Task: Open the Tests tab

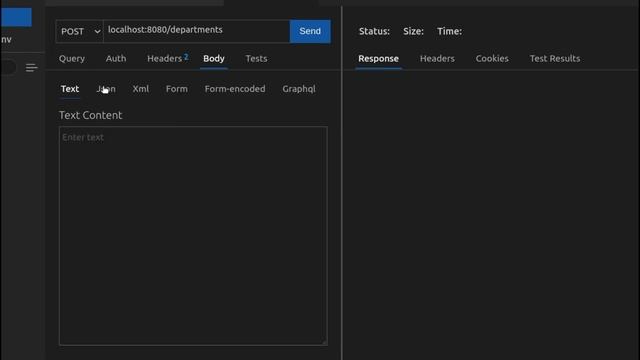Action: (x=256, y=58)
